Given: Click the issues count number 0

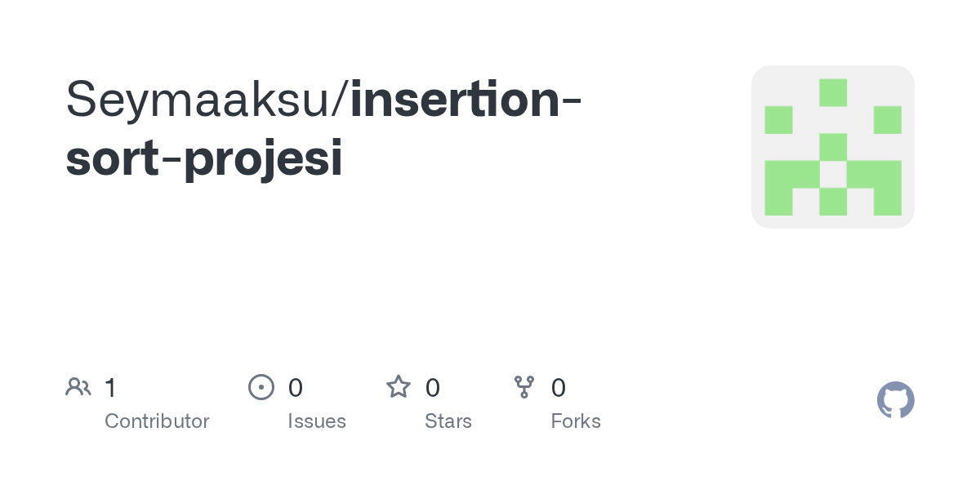Looking at the screenshot, I should click(296, 387).
